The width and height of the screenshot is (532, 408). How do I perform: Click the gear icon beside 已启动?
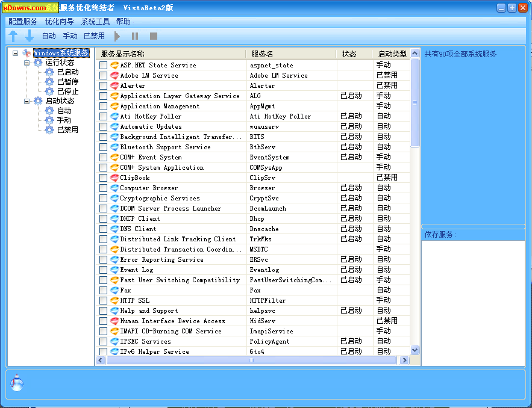pos(49,72)
